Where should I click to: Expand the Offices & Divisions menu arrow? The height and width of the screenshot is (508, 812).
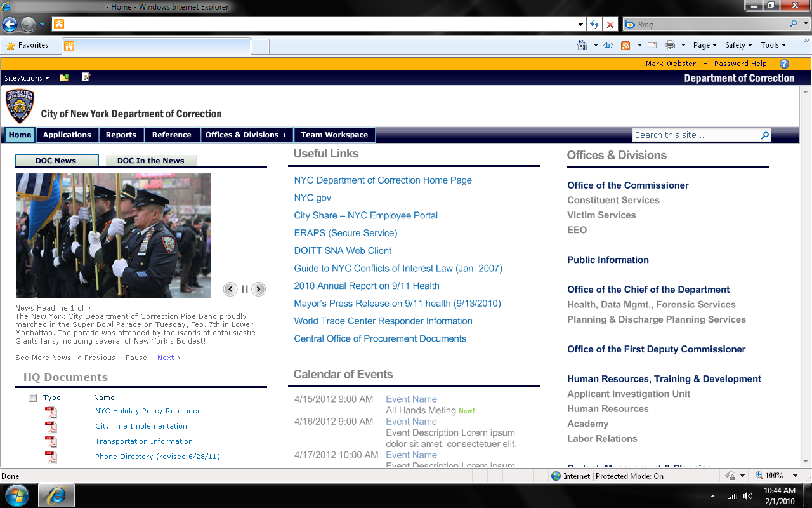[x=285, y=135]
